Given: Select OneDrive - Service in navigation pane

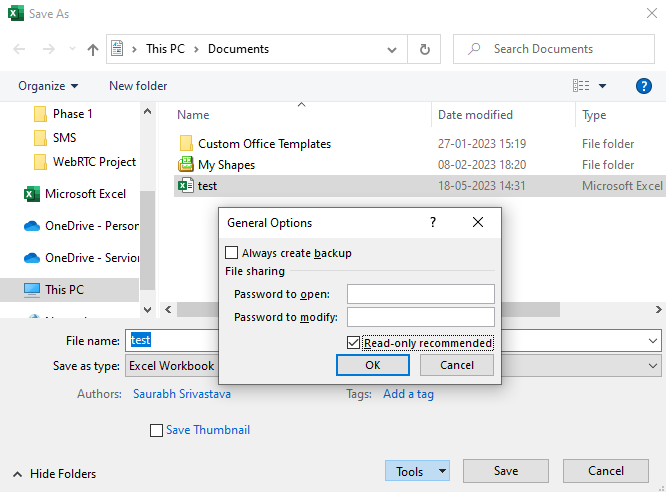Looking at the screenshot, I should [81, 258].
